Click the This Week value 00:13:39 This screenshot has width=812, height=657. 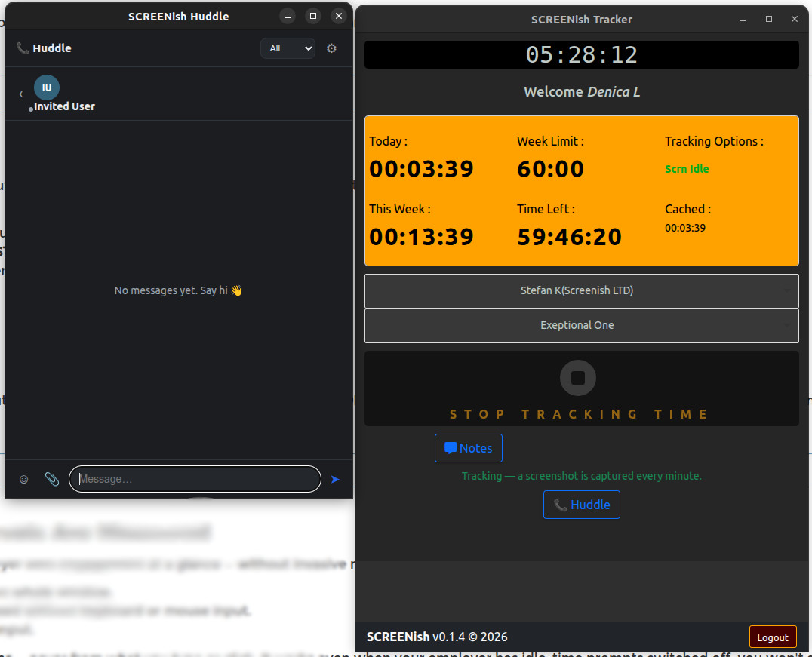coord(421,237)
